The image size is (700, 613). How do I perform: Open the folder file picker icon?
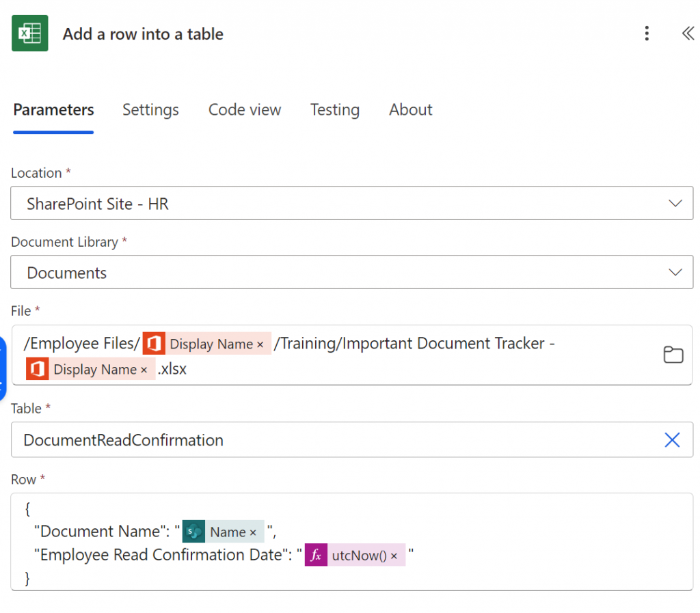pyautogui.click(x=673, y=355)
